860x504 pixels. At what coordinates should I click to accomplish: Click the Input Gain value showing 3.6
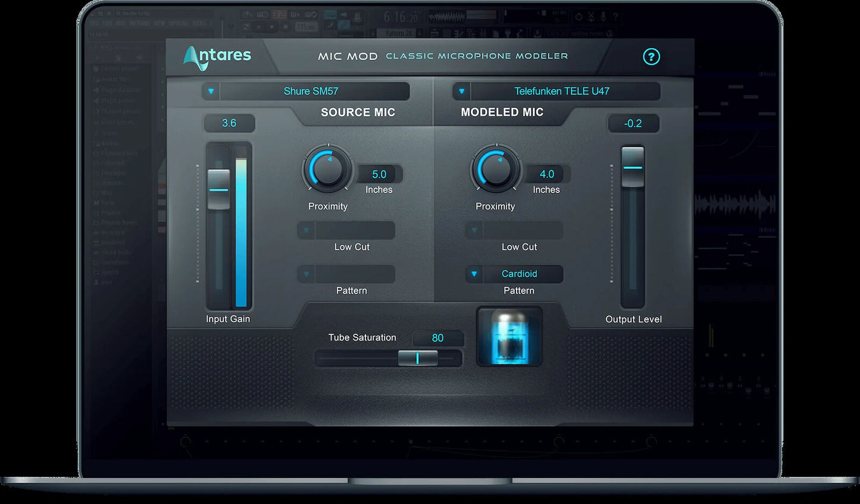229,123
